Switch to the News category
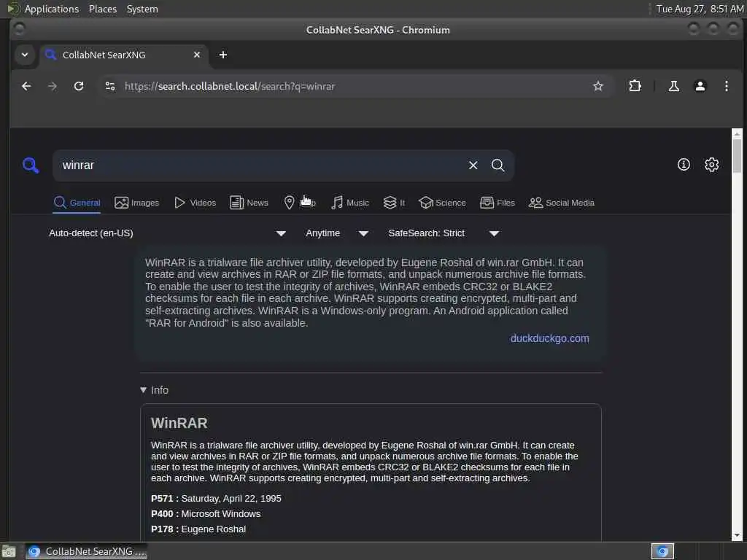This screenshot has height=560, width=747. point(249,203)
